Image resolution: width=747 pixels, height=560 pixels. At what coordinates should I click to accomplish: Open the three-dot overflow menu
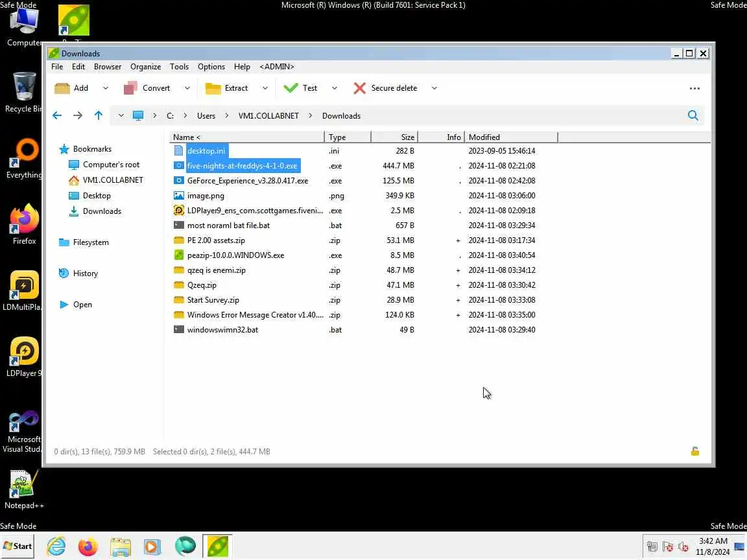tap(694, 89)
